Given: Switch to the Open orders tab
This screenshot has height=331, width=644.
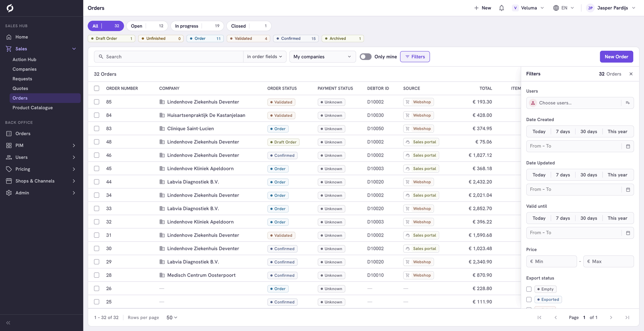Looking at the screenshot, I should pyautogui.click(x=147, y=26).
